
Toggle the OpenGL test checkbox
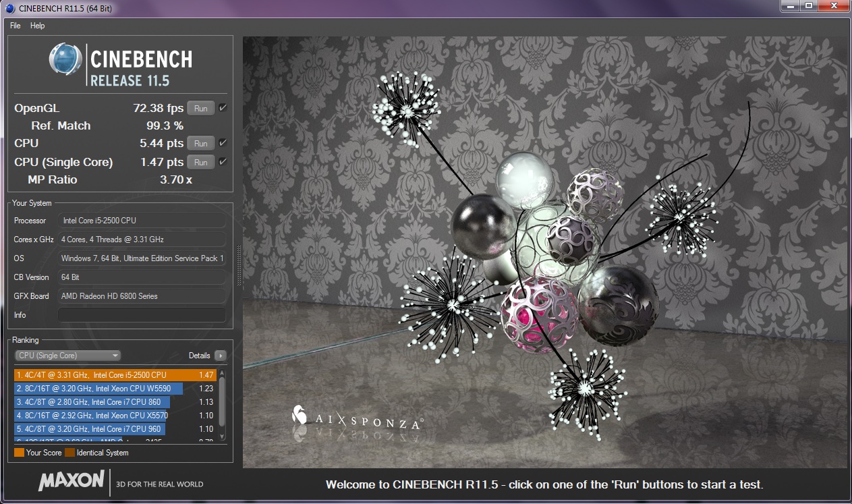click(x=223, y=107)
